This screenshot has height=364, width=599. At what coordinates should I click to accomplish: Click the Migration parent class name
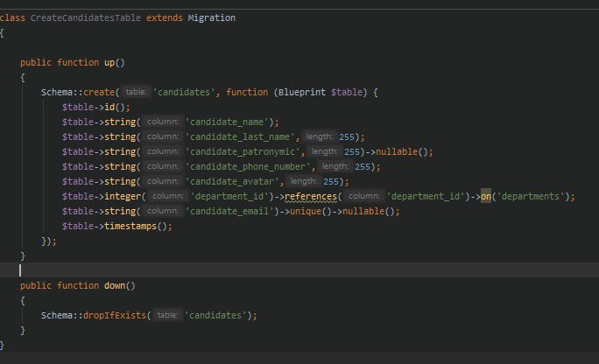tap(212, 17)
